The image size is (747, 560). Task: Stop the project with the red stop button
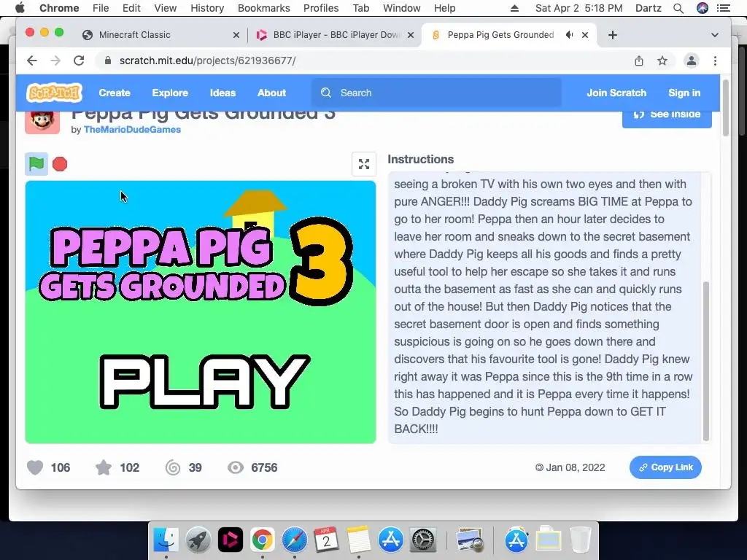(x=60, y=164)
